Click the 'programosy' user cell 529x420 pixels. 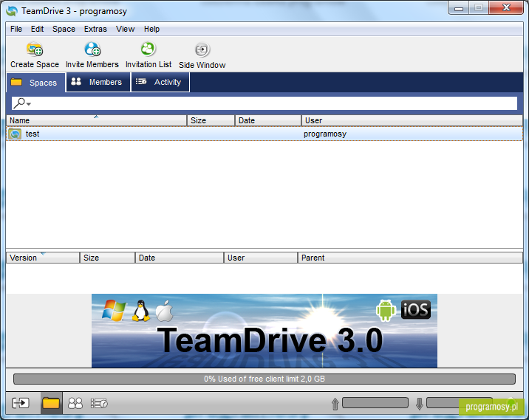coord(325,134)
